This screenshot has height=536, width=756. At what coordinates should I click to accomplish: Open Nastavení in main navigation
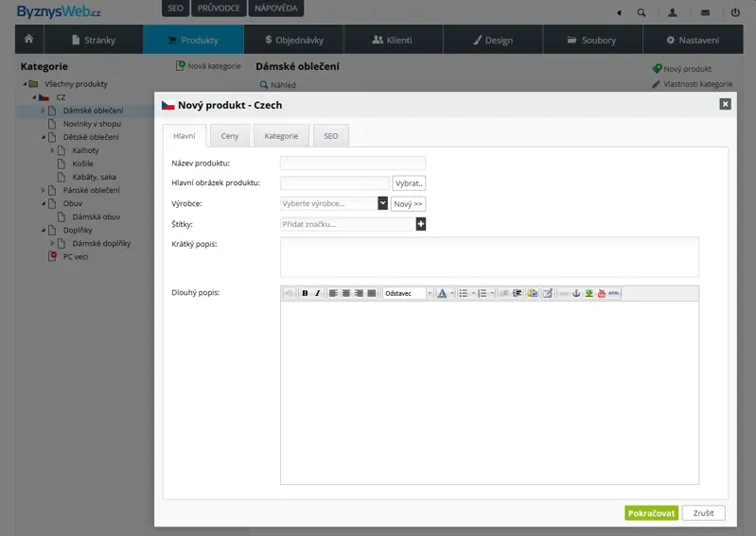(693, 40)
